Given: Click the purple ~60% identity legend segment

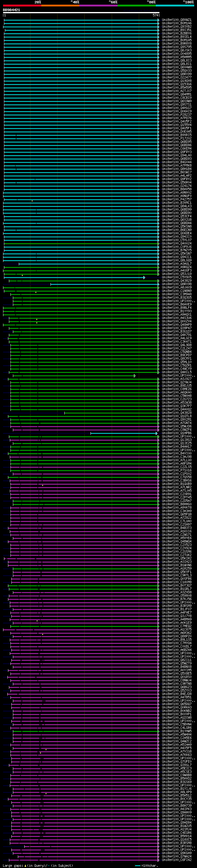Looking at the screenshot, I should tap(99, 6).
